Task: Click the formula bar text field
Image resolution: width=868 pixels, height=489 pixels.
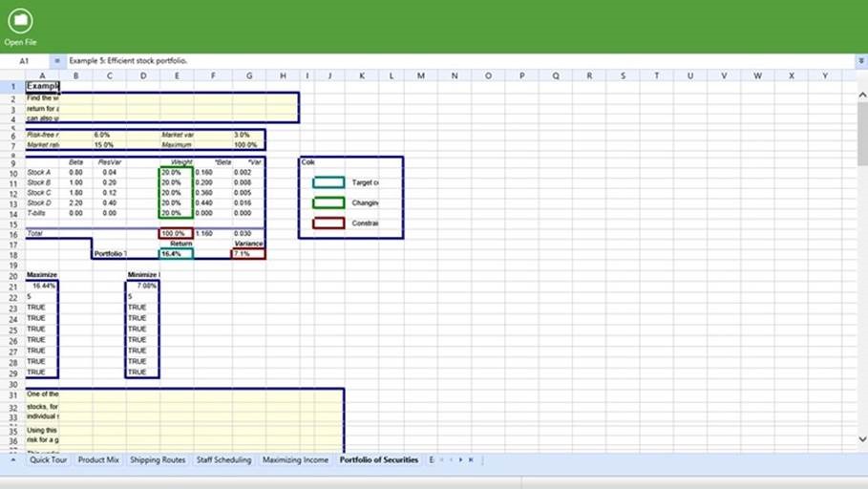Action: [458, 60]
